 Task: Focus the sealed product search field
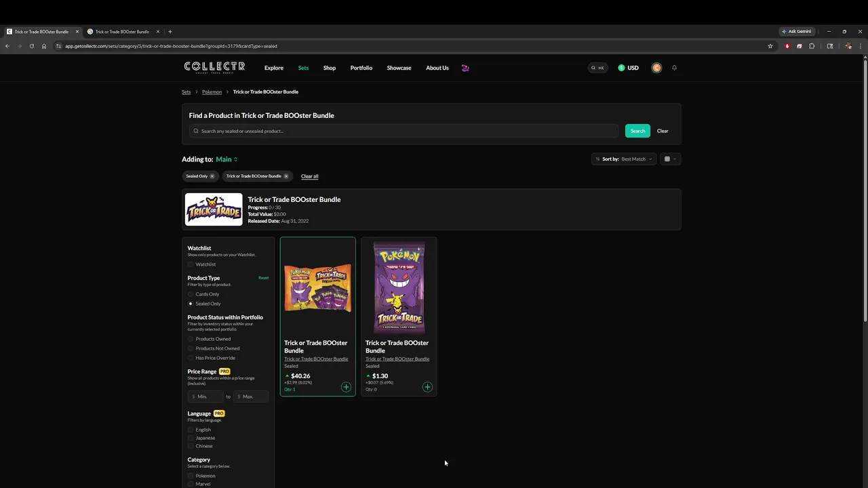[x=404, y=131]
